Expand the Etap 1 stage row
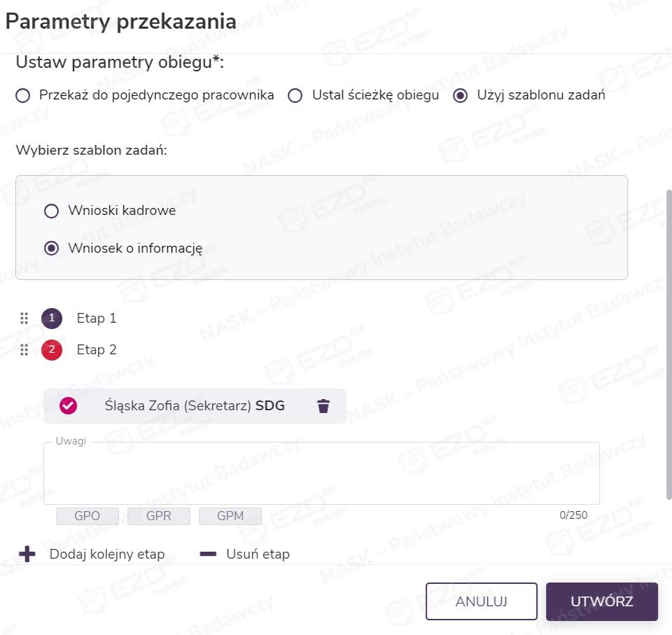Viewport: 672px width, 635px height. click(97, 319)
